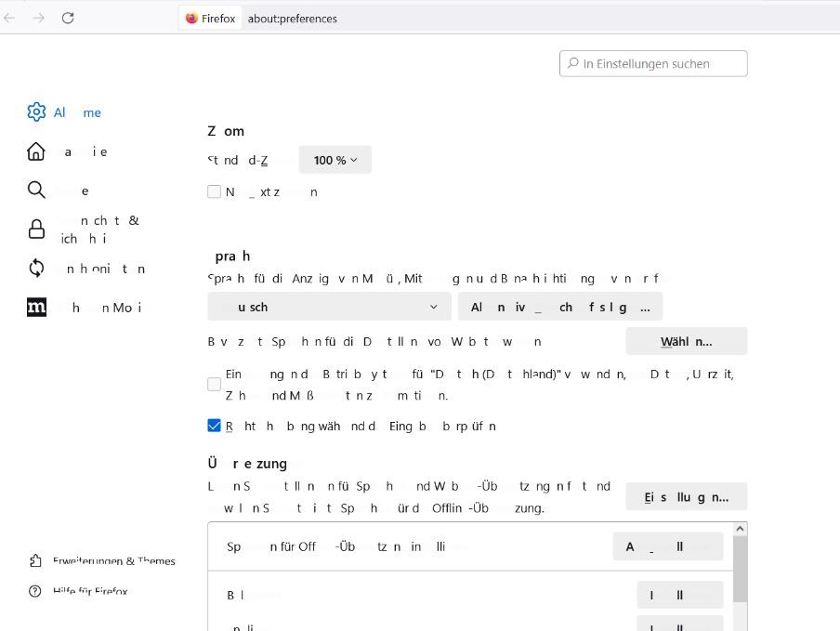Reload the preferences page
Viewport: 840px width, 631px height.
click(x=68, y=19)
